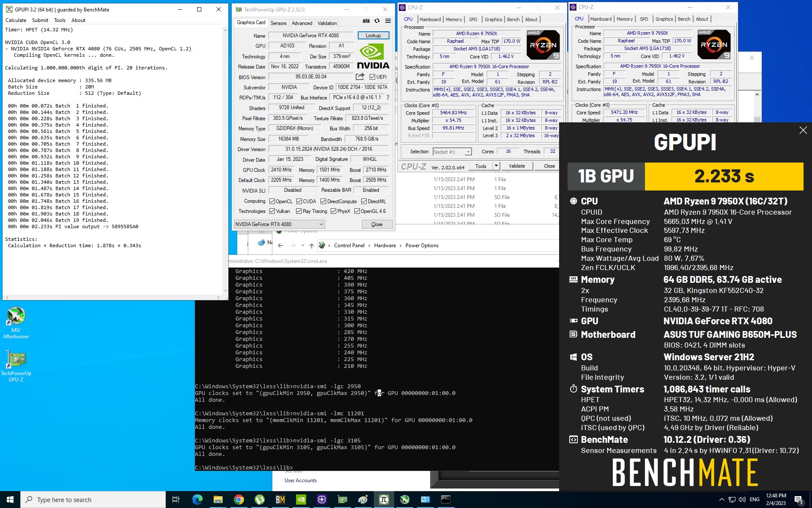Open File Explorer from the taskbar

[x=218, y=500]
